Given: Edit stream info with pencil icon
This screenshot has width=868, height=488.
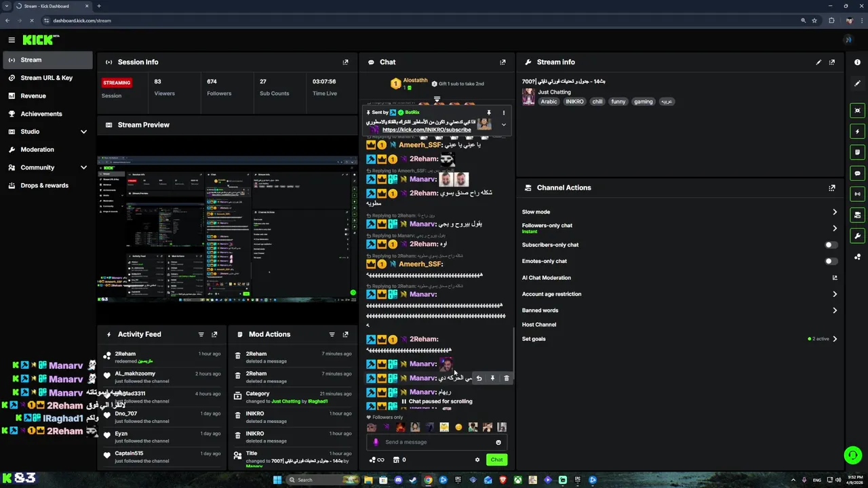Looking at the screenshot, I should point(818,62).
